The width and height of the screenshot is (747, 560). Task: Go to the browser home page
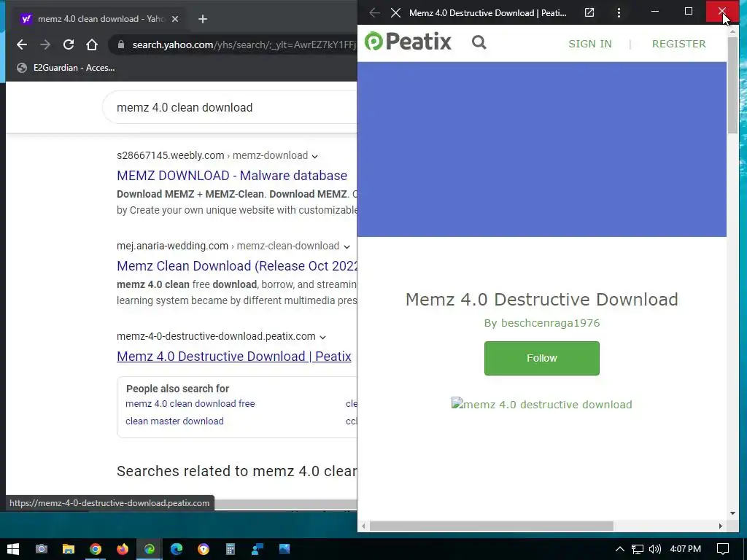92,44
